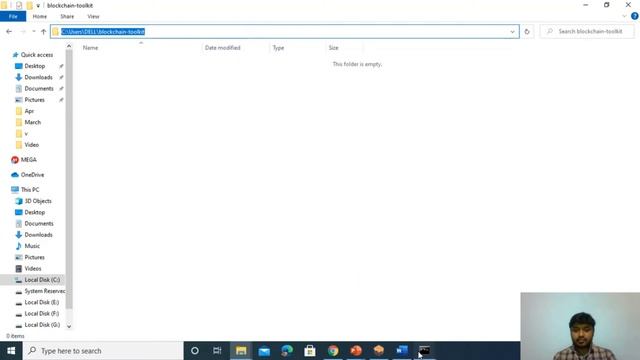Expand the ribbon chevron
The height and width of the screenshot is (360, 640).
[624, 16]
